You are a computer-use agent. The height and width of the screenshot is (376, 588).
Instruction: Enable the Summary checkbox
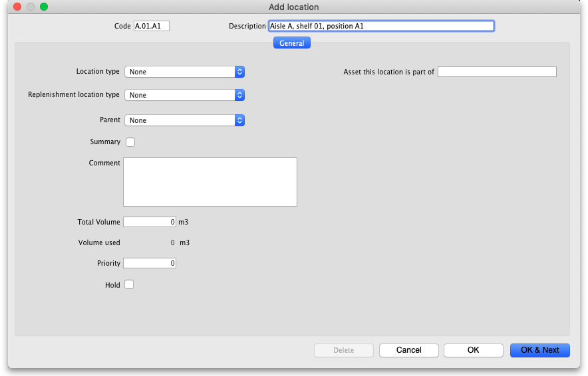pyautogui.click(x=130, y=142)
